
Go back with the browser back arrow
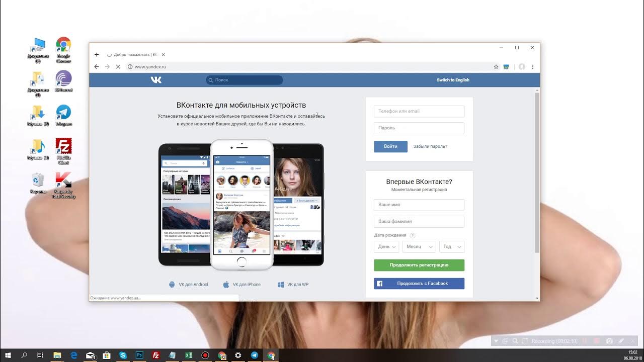[x=97, y=66]
